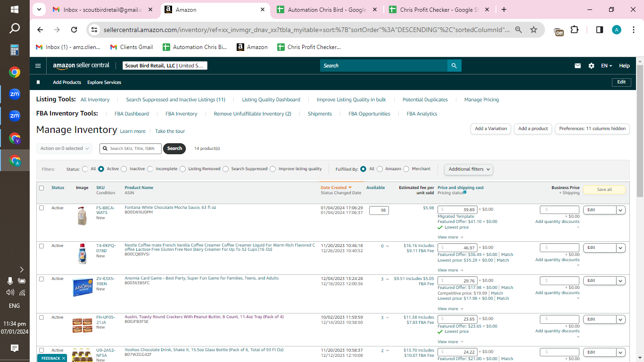Open Preferences: 11 columns hidden
644x362 pixels.
593,129
